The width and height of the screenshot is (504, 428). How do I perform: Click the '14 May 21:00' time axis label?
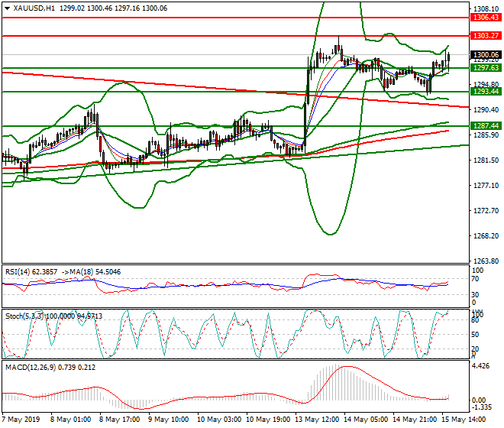pos(415,420)
